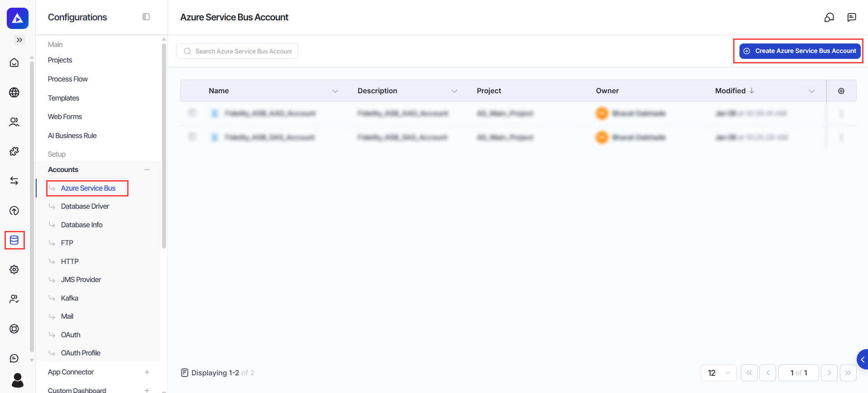Click the app logo icon
The height and width of the screenshot is (393, 868).
18,18
